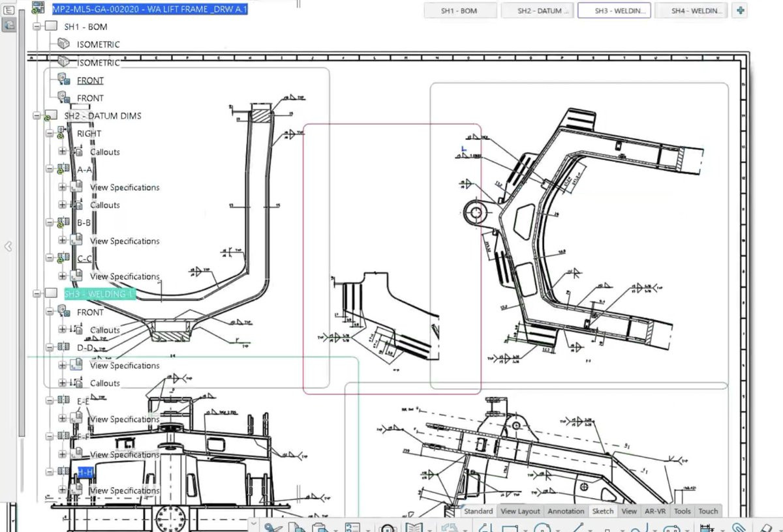The height and width of the screenshot is (532, 783).
Task: Open the AR-VR tab
Action: coord(654,511)
